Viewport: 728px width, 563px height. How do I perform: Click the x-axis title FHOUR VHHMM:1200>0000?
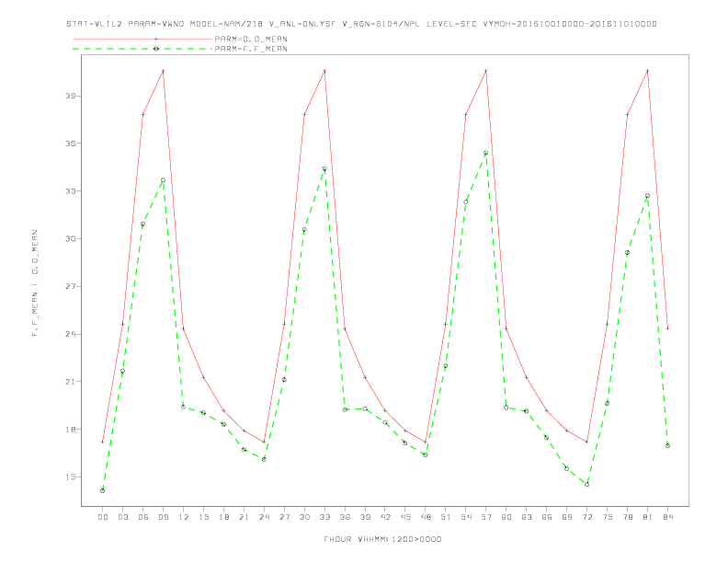coord(382,539)
